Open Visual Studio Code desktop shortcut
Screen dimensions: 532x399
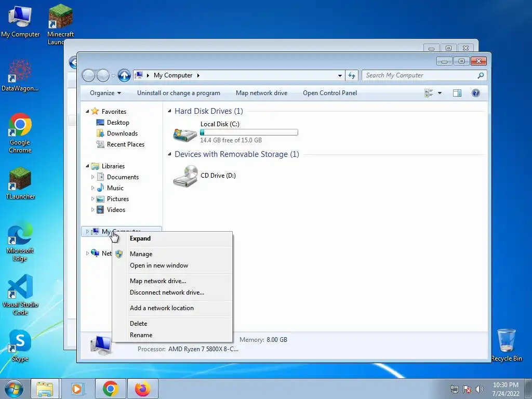(20, 295)
